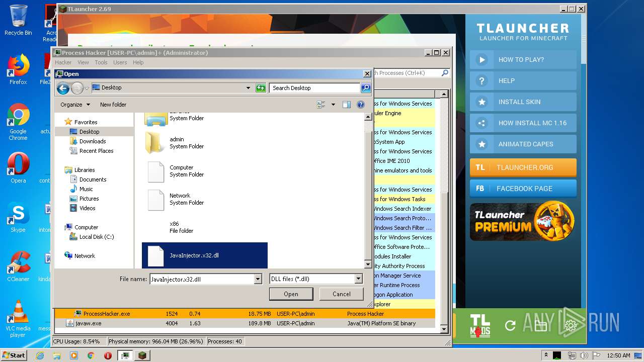Viewport: 644px width, 362px height.
Task: Open Google Chrome desktop shortcut
Action: pos(18,122)
